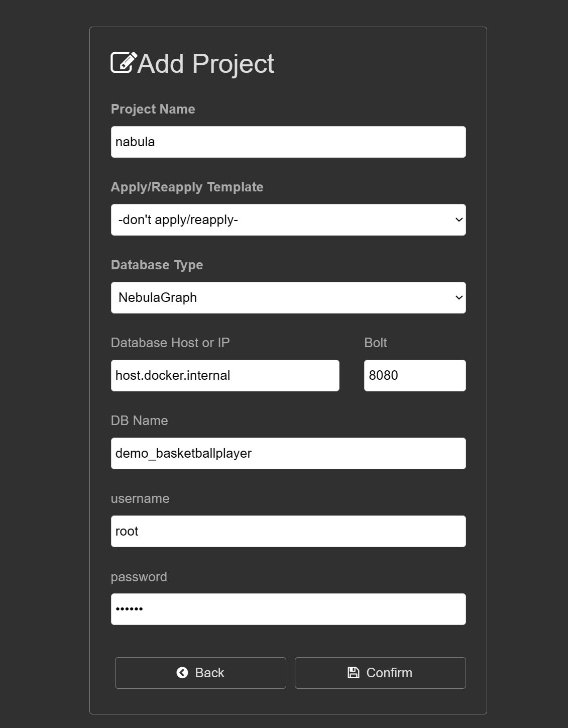The image size is (568, 728).
Task: Click the Add Project heading text
Action: 205,64
